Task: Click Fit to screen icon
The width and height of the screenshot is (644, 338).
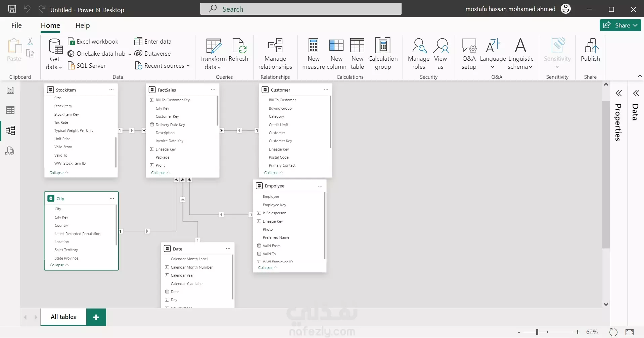Action: (630, 332)
